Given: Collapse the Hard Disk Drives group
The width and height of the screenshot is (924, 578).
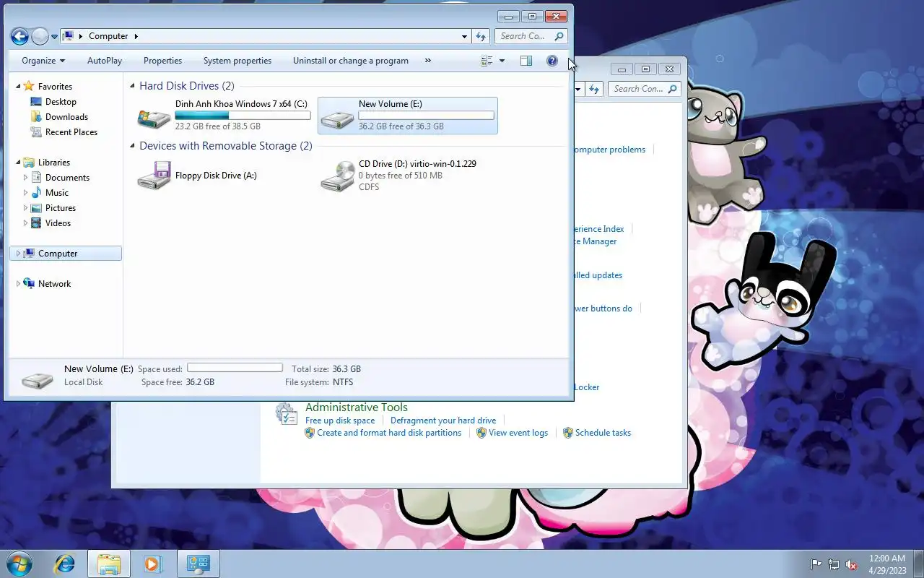Looking at the screenshot, I should (x=133, y=86).
